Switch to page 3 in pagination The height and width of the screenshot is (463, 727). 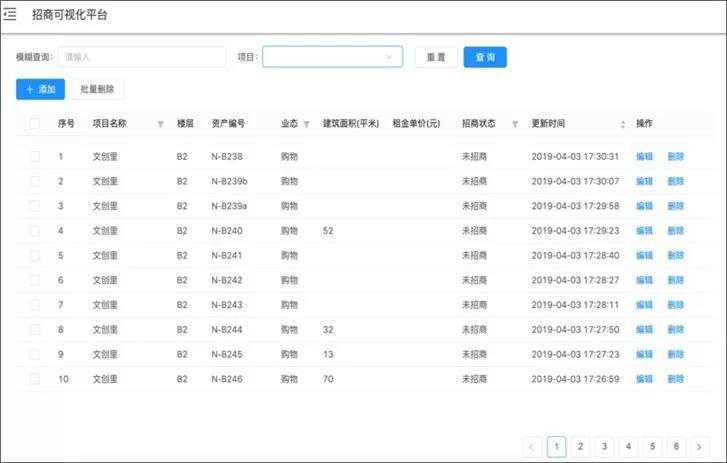(x=604, y=446)
